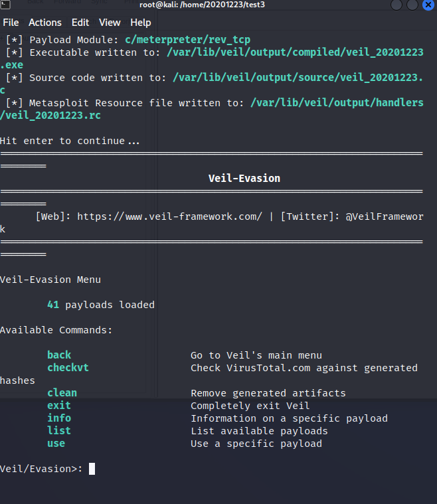The image size is (437, 504).
Task: Minimize the terminal window
Action: click(x=396, y=5)
